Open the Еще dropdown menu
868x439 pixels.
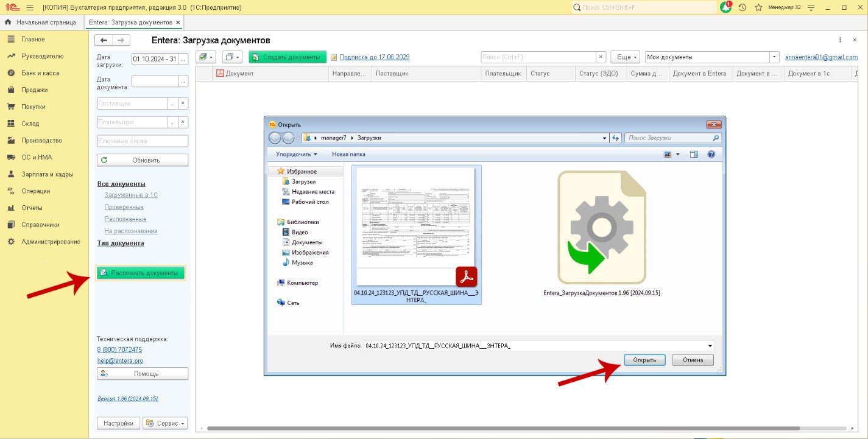625,57
